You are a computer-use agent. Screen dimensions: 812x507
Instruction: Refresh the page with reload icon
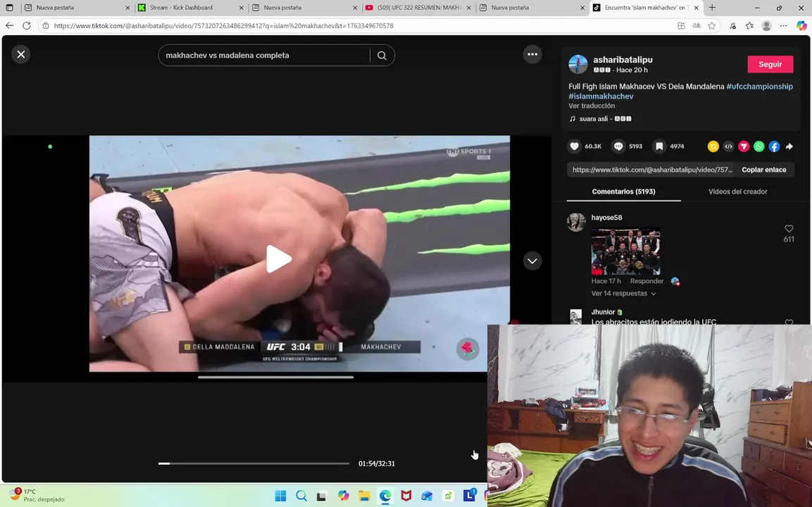[x=27, y=26]
